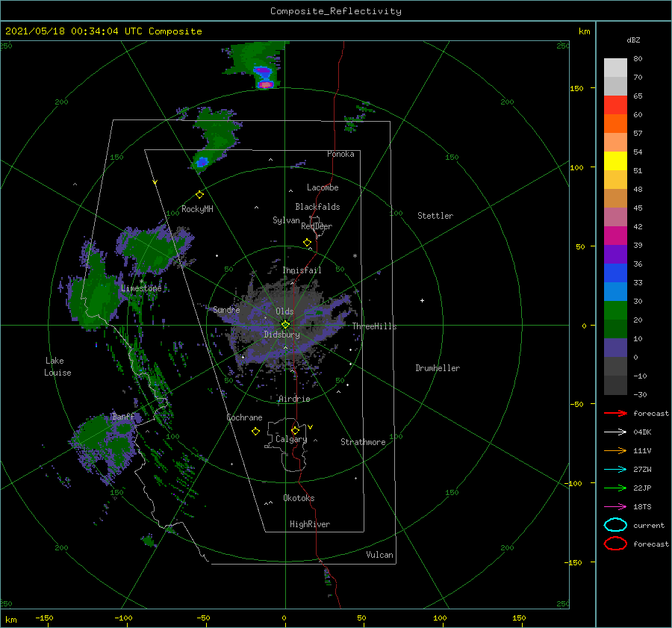Click the blue storm core north of RockyMH
This screenshot has width=672, height=628.
pos(202,161)
